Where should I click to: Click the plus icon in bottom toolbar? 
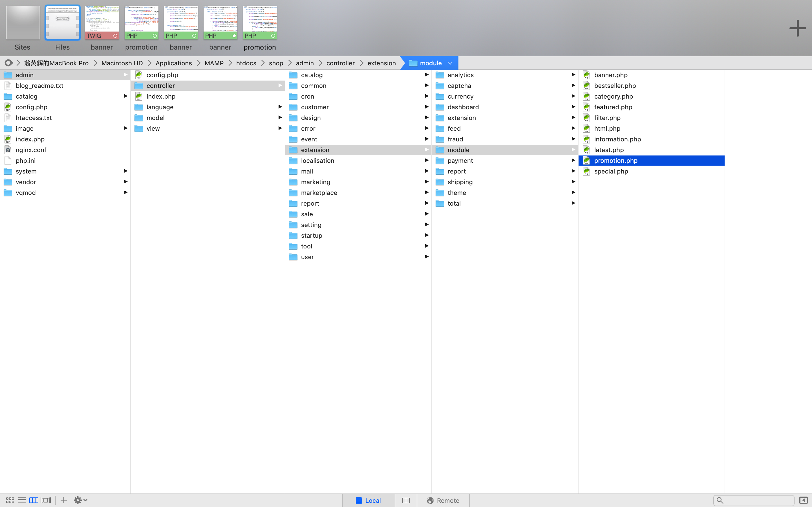(x=63, y=500)
